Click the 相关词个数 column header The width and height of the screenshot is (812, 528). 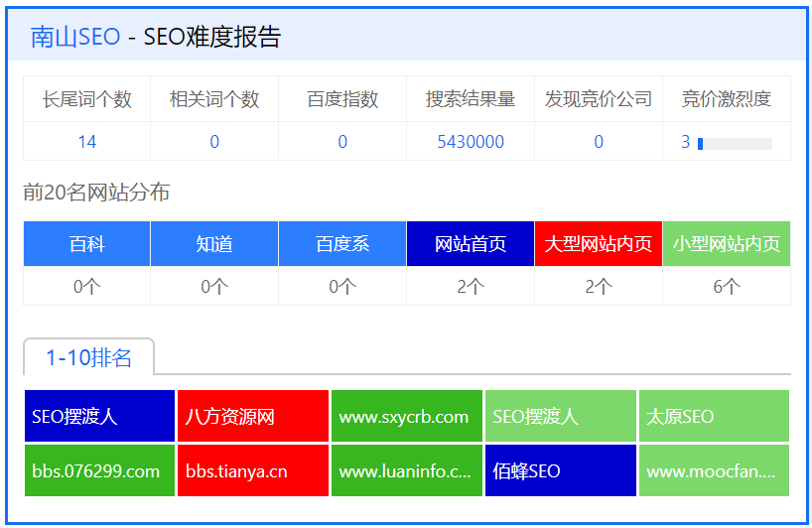pyautogui.click(x=214, y=99)
